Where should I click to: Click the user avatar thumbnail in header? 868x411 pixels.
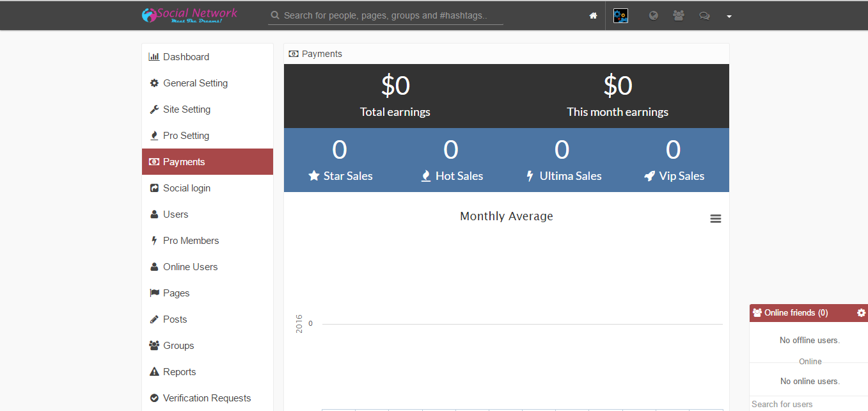pos(620,16)
